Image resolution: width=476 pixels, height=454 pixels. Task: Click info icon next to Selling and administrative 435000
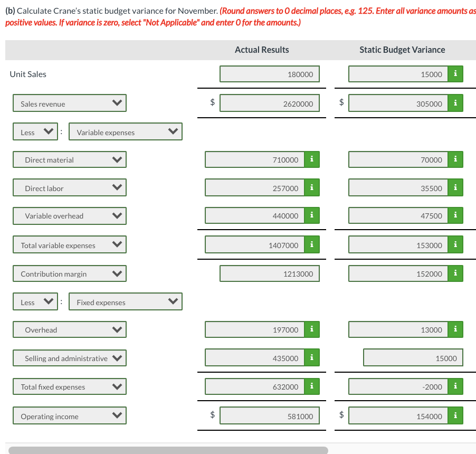pos(312,358)
